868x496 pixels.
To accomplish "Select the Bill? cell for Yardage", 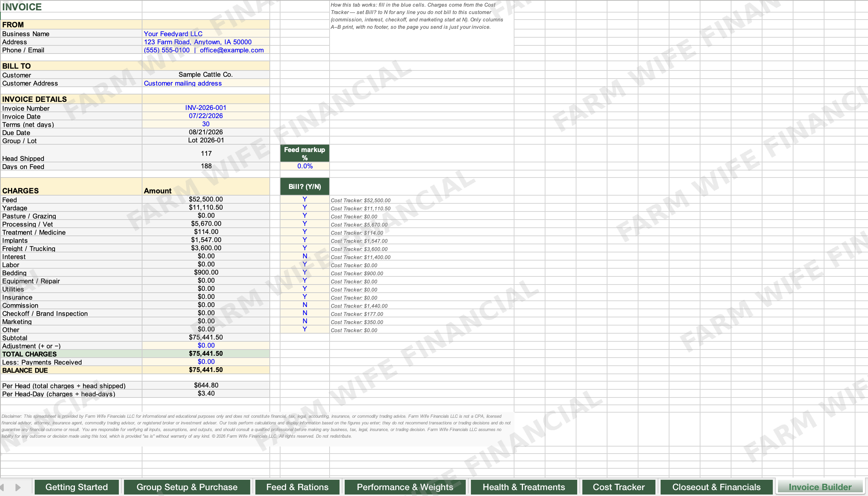I will 305,207.
